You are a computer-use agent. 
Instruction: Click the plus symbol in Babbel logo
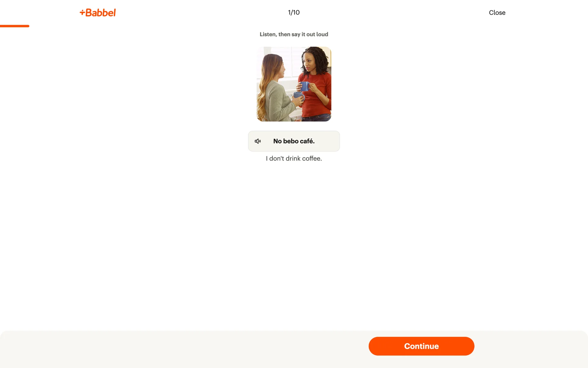(82, 12)
